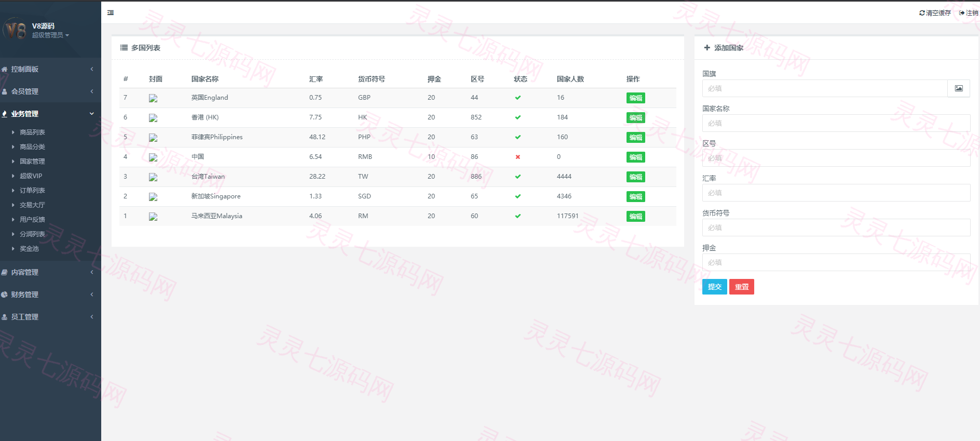
Task: Focus the 国旗 input field
Action: point(825,88)
